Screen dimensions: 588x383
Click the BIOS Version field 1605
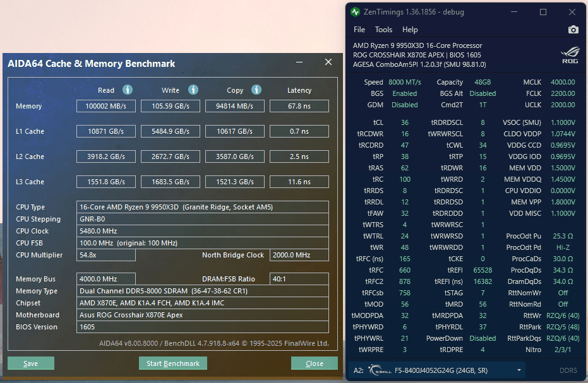203,327
